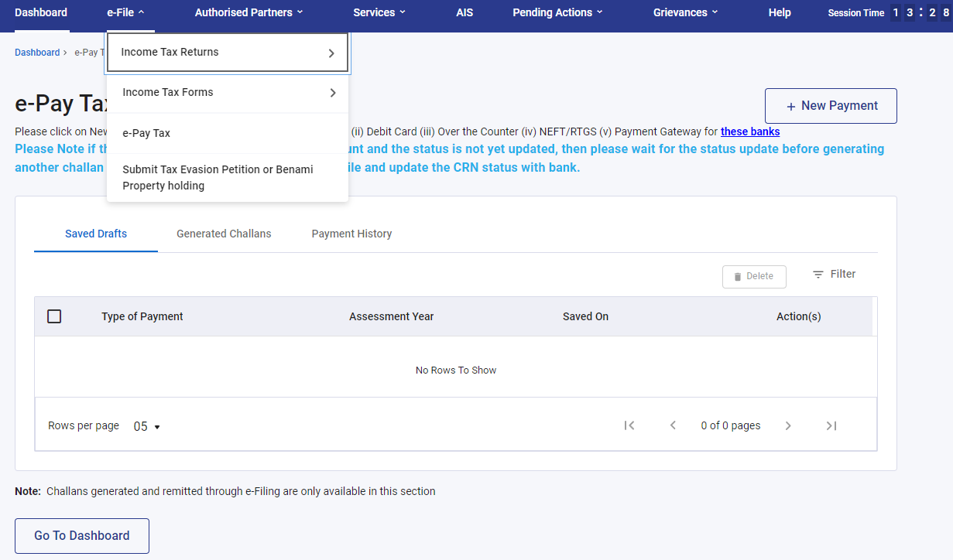Select e-Pay Tax from the e-File menu
The width and height of the screenshot is (953, 560).
(146, 133)
